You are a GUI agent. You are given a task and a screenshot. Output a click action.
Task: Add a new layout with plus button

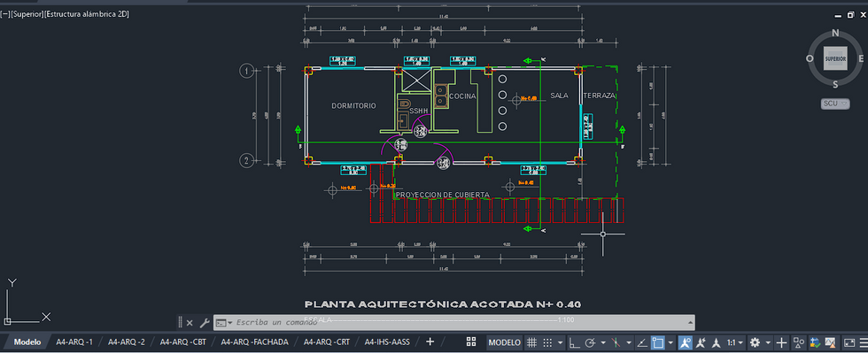click(x=430, y=341)
